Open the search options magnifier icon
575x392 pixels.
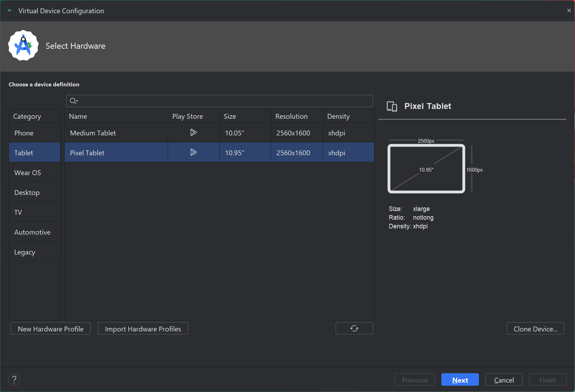coord(73,101)
